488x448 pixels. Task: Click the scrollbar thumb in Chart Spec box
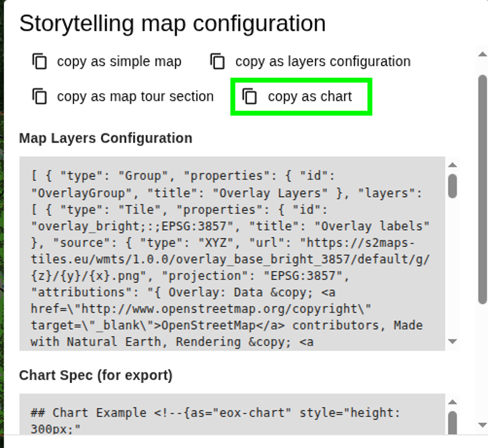(x=453, y=422)
